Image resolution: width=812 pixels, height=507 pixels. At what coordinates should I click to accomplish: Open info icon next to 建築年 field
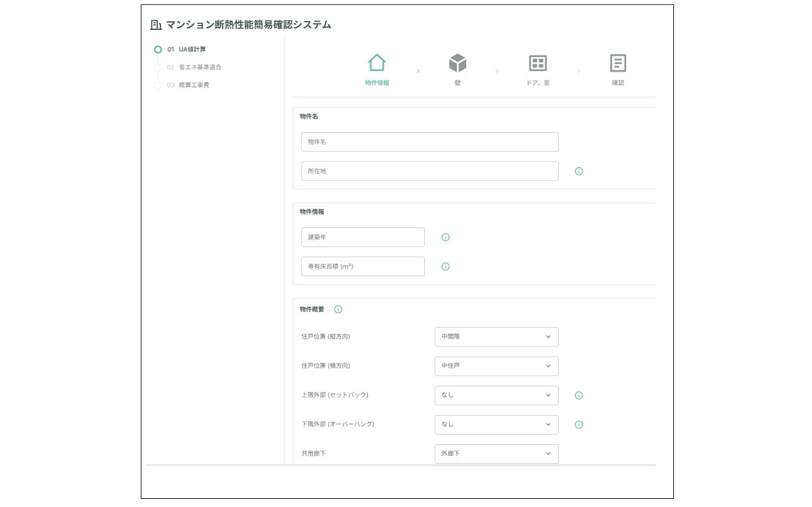[445, 238]
